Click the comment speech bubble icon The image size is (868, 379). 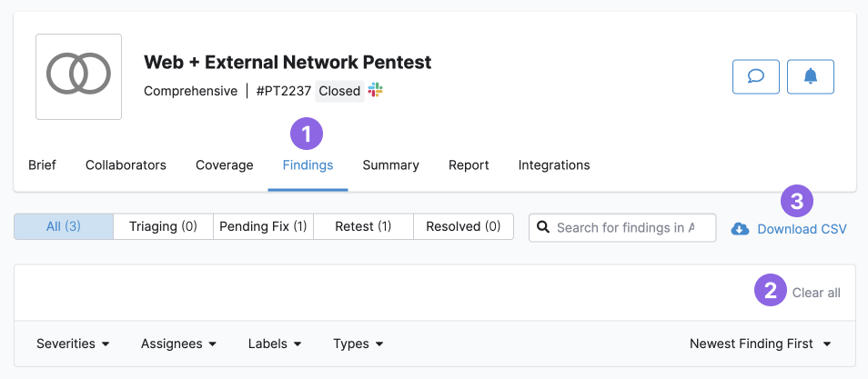(x=755, y=77)
